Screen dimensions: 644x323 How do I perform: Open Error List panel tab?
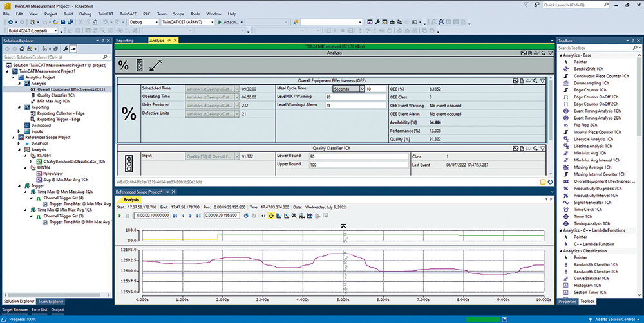pos(39,310)
